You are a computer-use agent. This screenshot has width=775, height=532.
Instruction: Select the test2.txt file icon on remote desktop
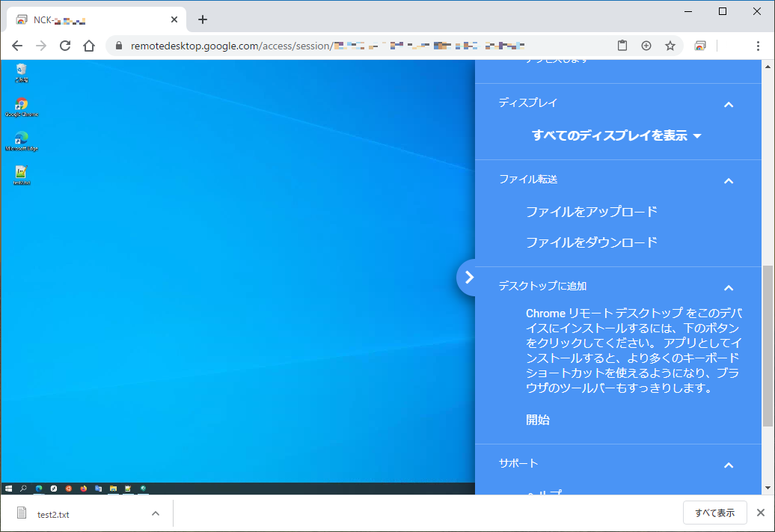[21, 175]
